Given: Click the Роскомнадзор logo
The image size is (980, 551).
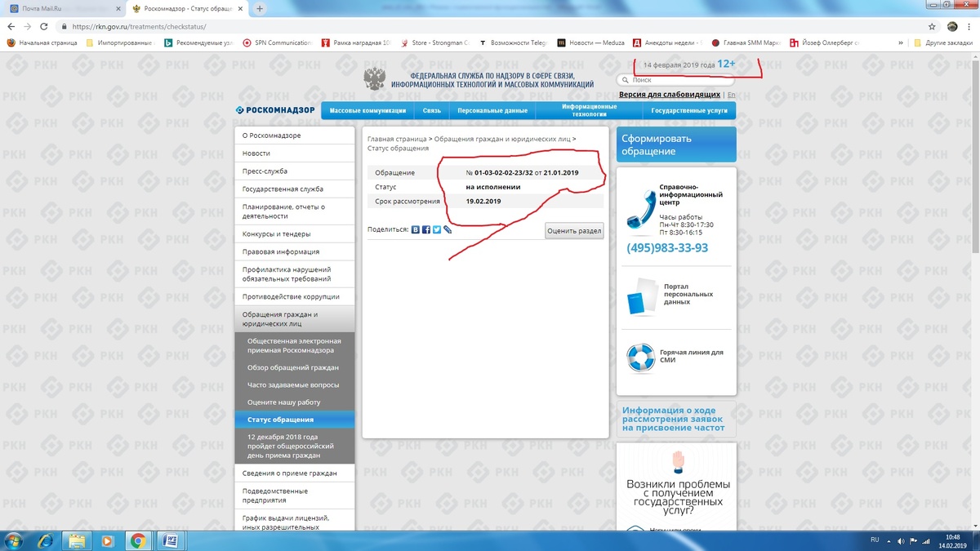Looking at the screenshot, I should tap(275, 110).
